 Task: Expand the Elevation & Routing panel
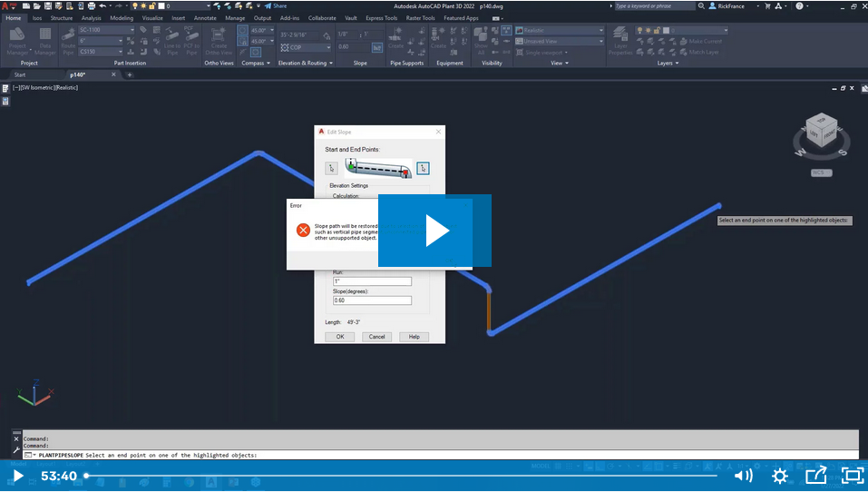coord(306,64)
